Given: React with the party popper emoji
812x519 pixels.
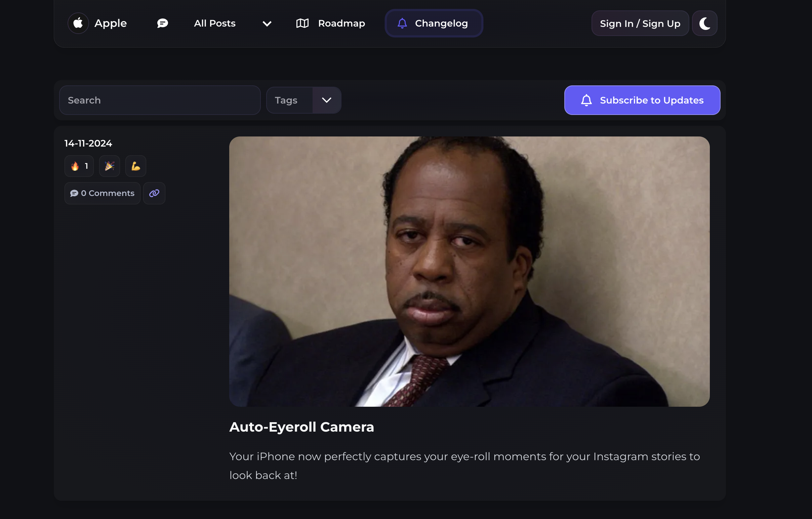Looking at the screenshot, I should coord(110,166).
